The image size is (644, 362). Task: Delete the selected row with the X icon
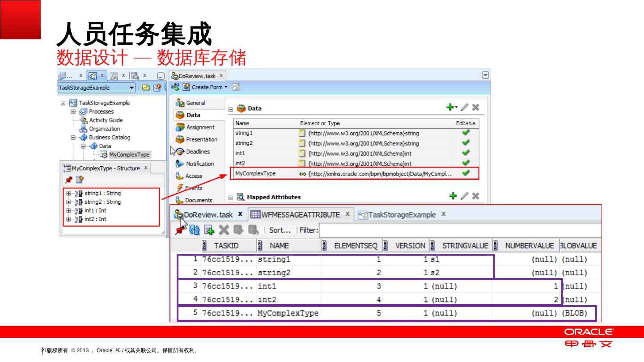224,230
